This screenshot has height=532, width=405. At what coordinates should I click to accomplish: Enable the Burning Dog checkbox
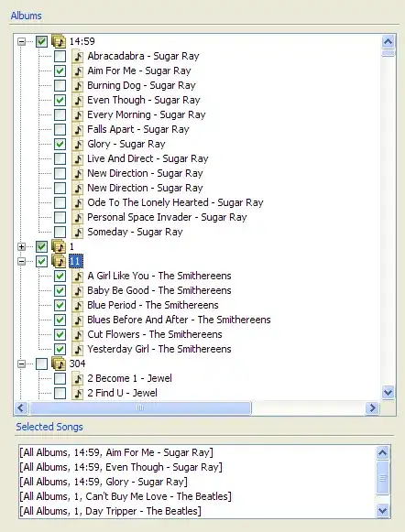[x=60, y=85]
